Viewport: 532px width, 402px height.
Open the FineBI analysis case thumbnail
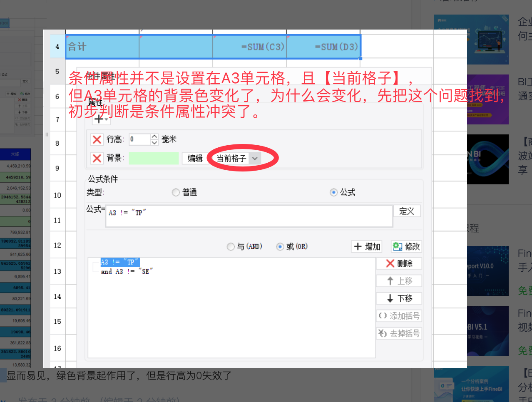471,384
